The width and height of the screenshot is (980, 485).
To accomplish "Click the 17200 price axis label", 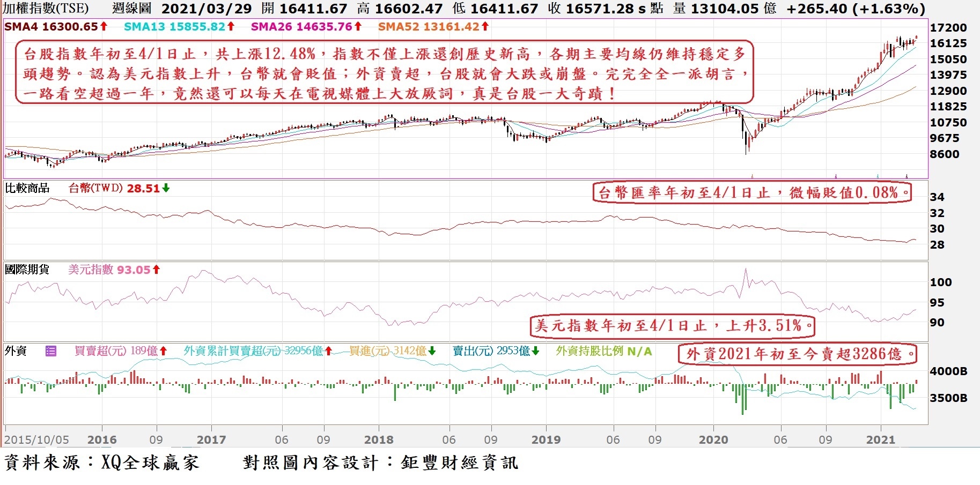I will [948, 28].
